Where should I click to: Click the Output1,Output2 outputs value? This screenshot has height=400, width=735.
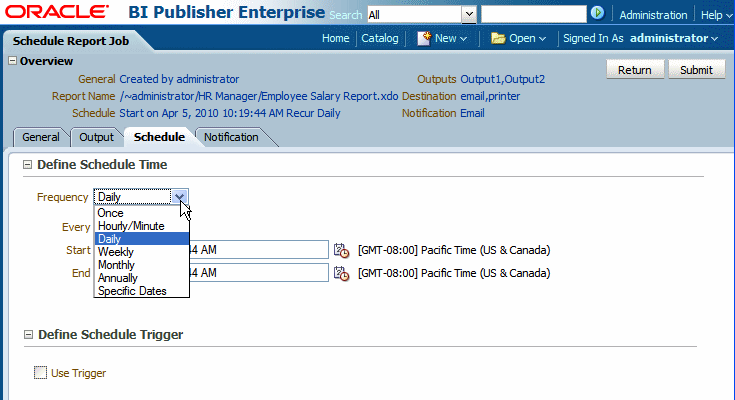point(502,79)
